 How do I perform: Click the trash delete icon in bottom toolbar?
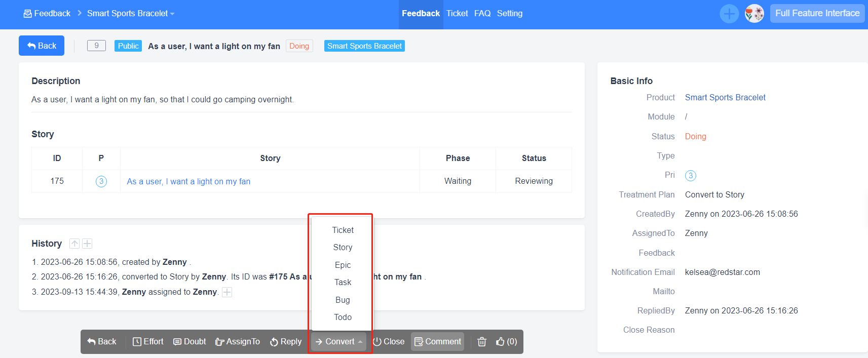click(481, 342)
